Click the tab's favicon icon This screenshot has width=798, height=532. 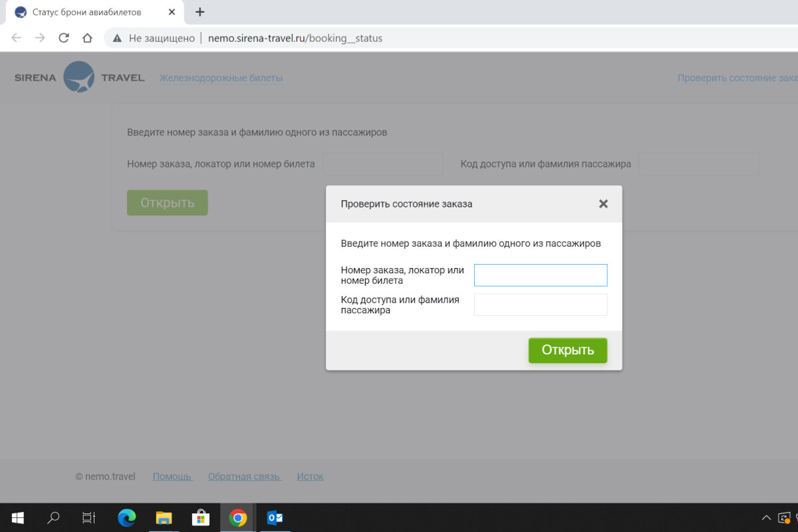click(x=21, y=12)
